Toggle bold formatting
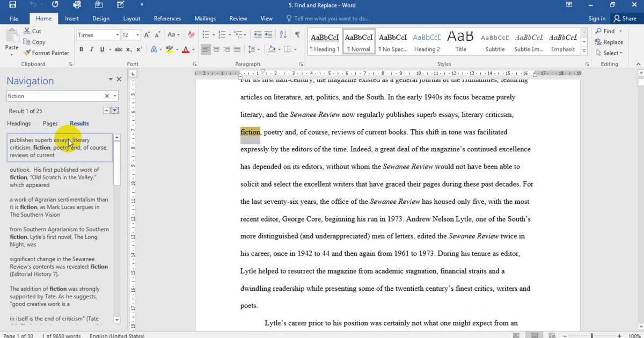Image resolution: width=644 pixels, height=338 pixels. [82, 49]
